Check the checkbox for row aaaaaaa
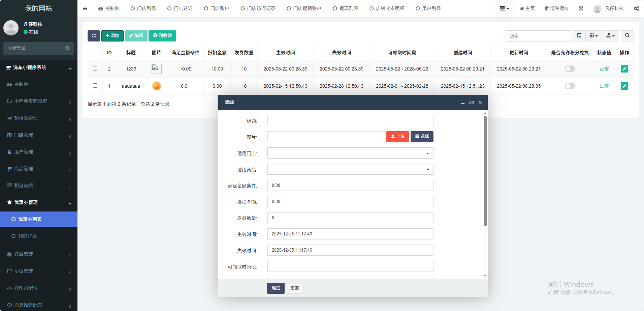Screen dimensions: 644x311 (x=95, y=86)
